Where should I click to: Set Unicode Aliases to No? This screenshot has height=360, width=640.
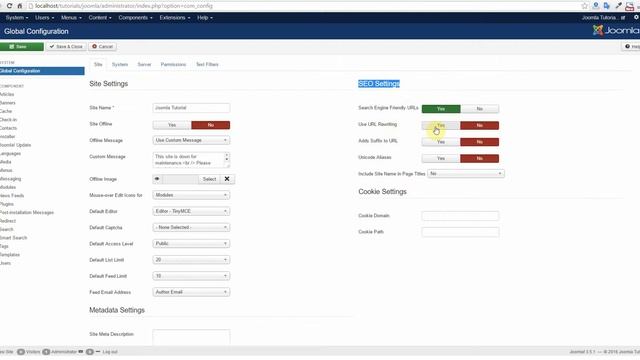click(480, 158)
